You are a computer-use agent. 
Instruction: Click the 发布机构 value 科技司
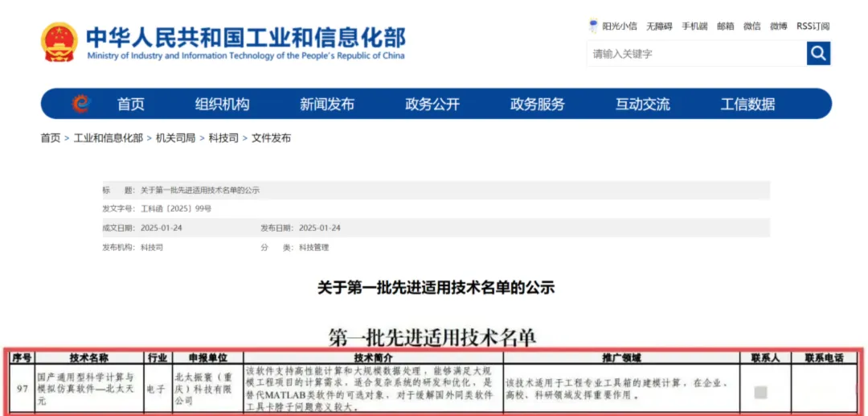[152, 248]
